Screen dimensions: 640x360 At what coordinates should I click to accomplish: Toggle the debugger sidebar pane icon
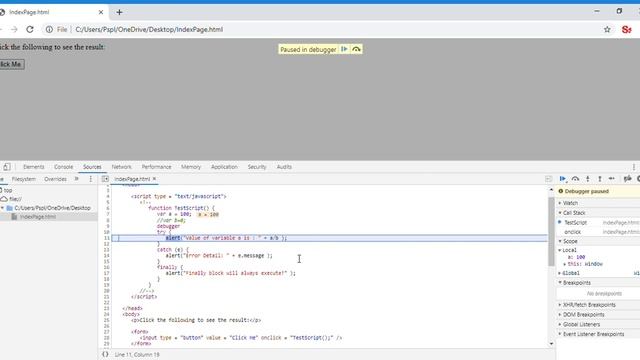tap(548, 179)
